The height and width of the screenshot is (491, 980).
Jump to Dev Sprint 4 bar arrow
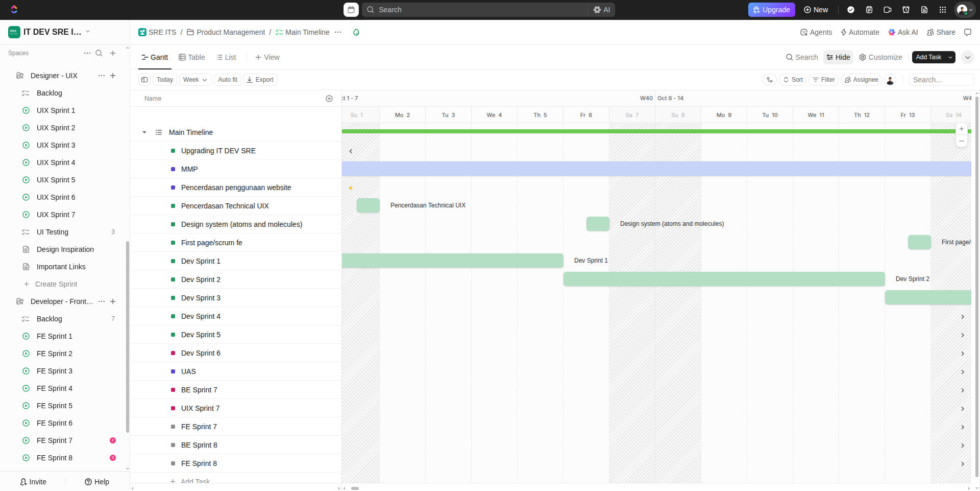(963, 317)
